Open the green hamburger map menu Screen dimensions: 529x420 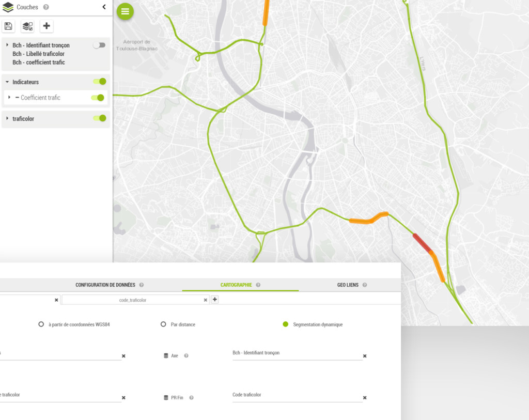125,11
